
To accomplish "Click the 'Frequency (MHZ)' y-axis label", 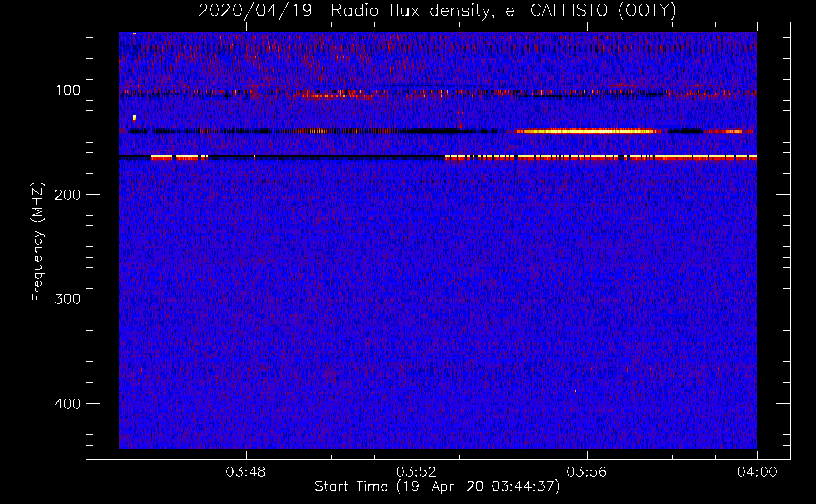I will point(38,241).
